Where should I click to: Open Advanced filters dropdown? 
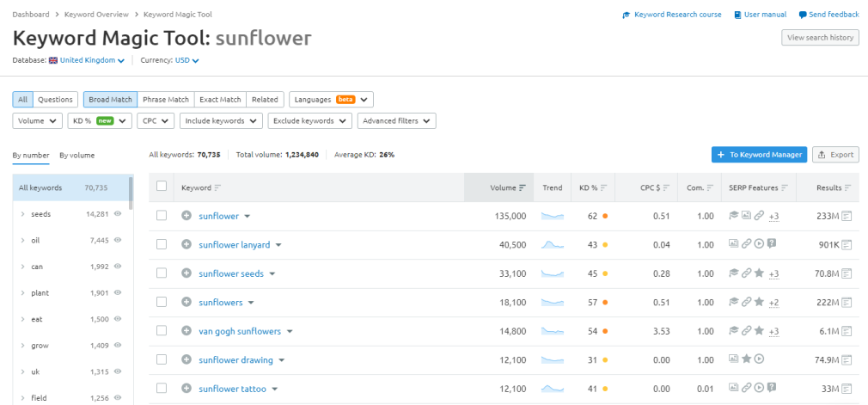tap(396, 120)
